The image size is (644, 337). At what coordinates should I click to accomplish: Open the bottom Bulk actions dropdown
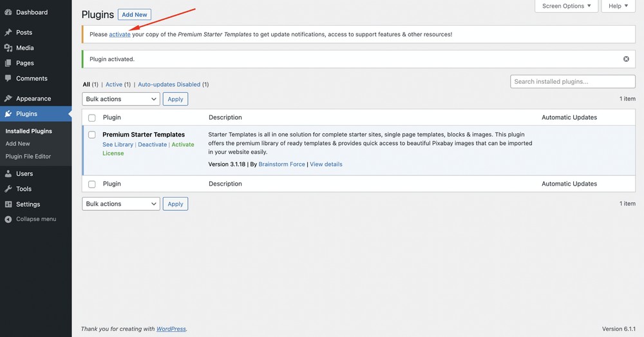pos(121,204)
